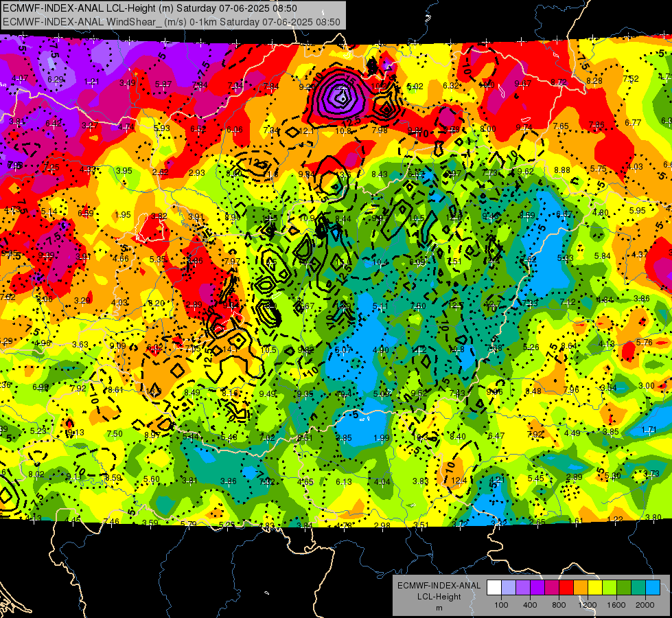Image resolution: width=672 pixels, height=618 pixels.
Task: Click the wind shear value '5.60'
Action: pos(152,479)
